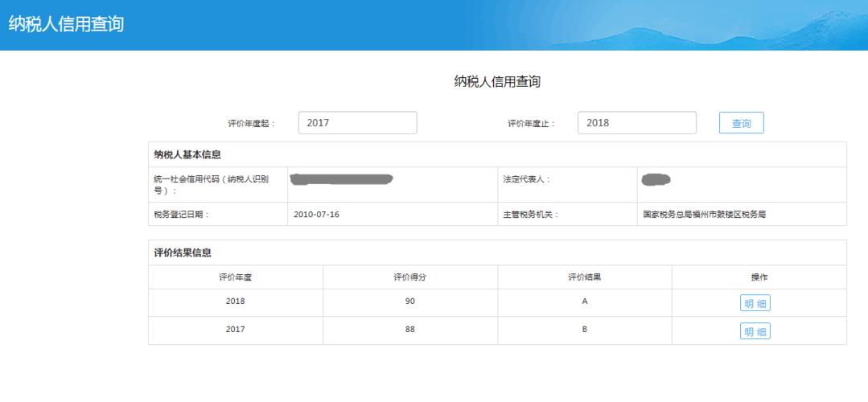The image size is (868, 402).
Task: Click the 操作 column header
Action: pos(759,277)
